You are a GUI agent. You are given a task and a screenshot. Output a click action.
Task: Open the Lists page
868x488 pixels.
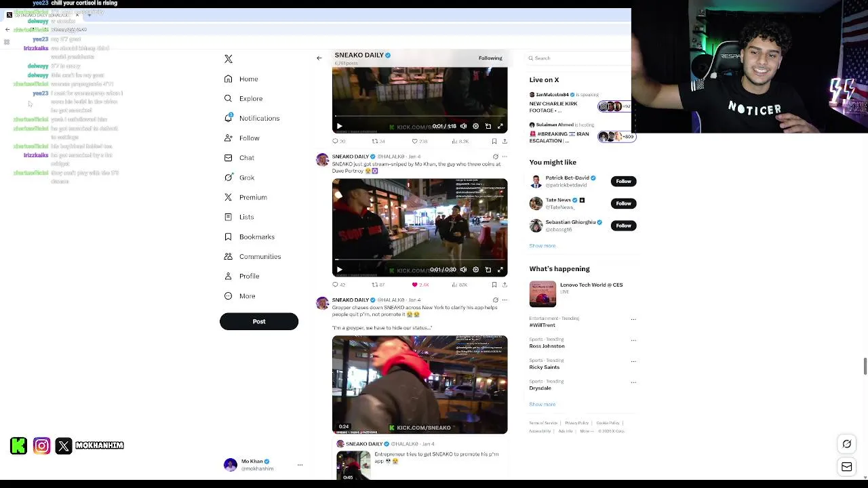click(239, 217)
